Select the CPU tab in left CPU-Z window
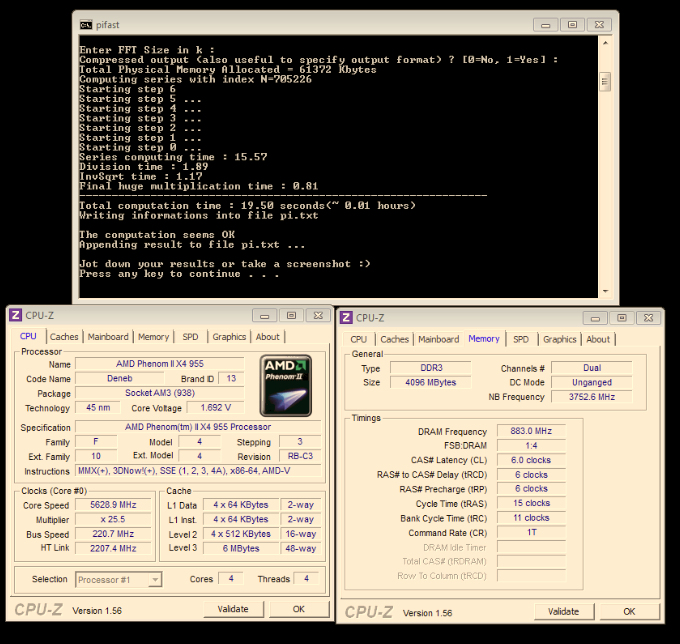This screenshot has height=644, width=680. [28, 336]
